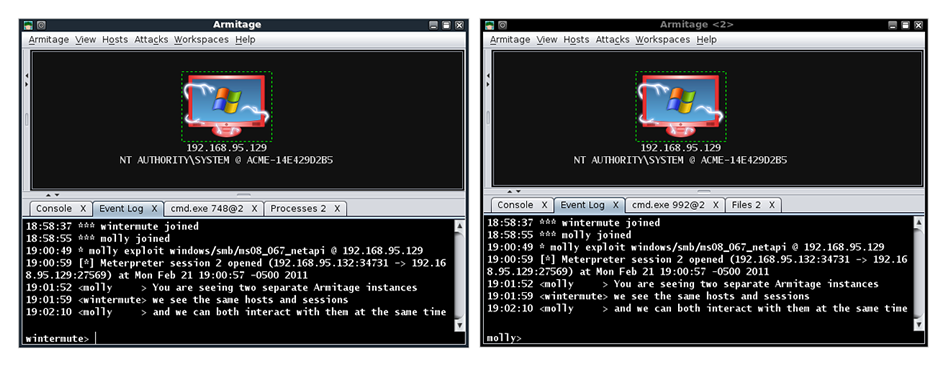Close the Event Log tab in Armitage <2> window
The image size is (946, 365).
[615, 205]
